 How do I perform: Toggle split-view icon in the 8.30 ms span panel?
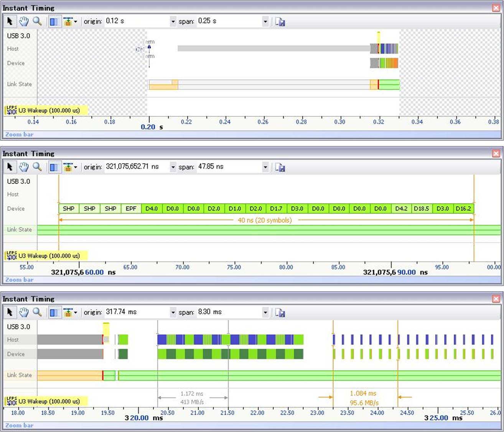pos(54,313)
